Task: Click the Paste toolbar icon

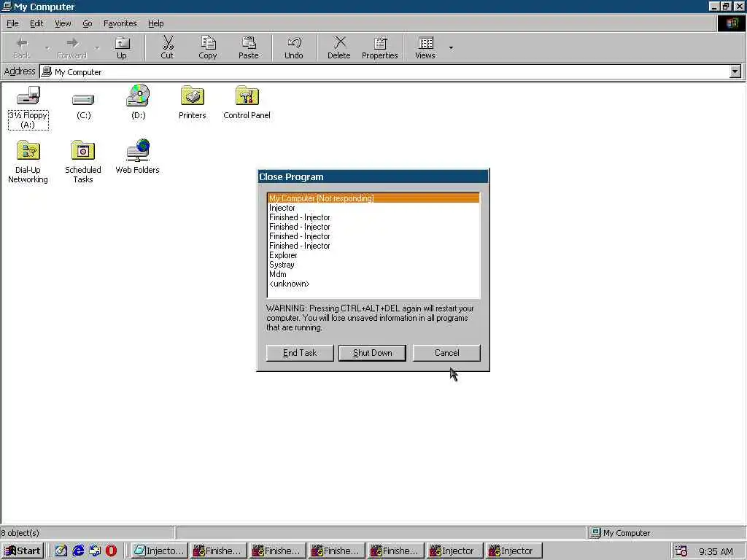Action: coord(248,47)
